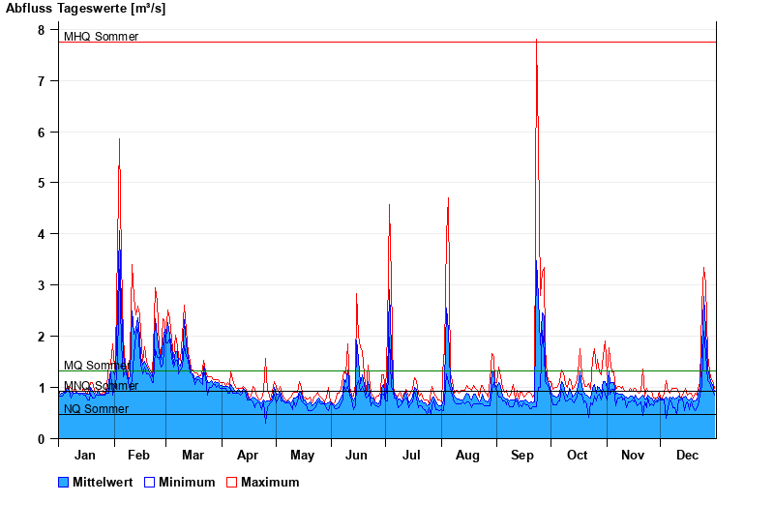Click the white Minimum legend swatch
This screenshot has width=774, height=532.
pos(149,483)
